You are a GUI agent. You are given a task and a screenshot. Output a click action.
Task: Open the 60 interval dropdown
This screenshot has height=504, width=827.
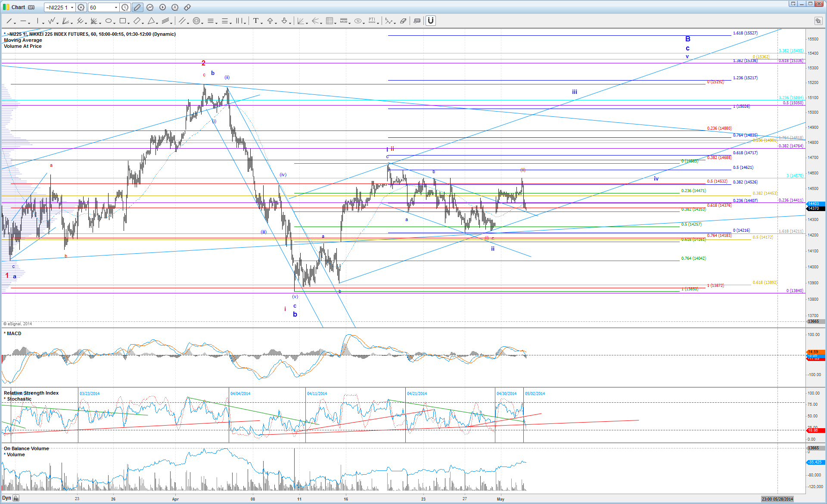click(x=116, y=7)
